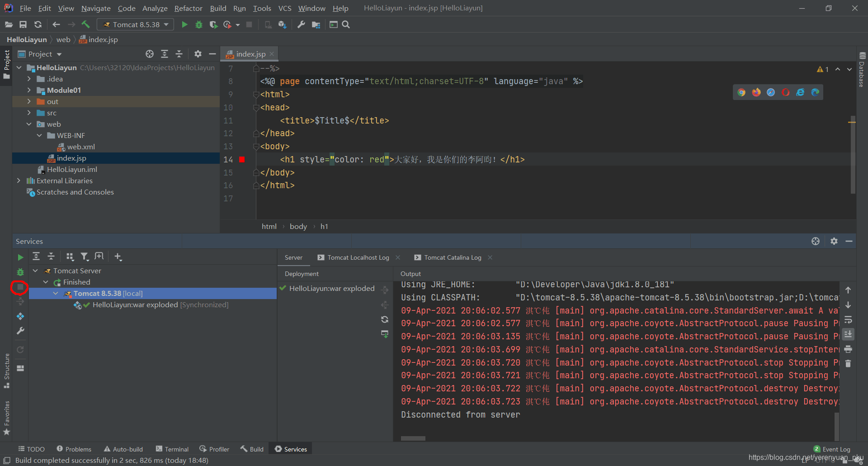The image size is (868, 466).
Task: Open Project Structure from the toolbar
Action: [316, 24]
